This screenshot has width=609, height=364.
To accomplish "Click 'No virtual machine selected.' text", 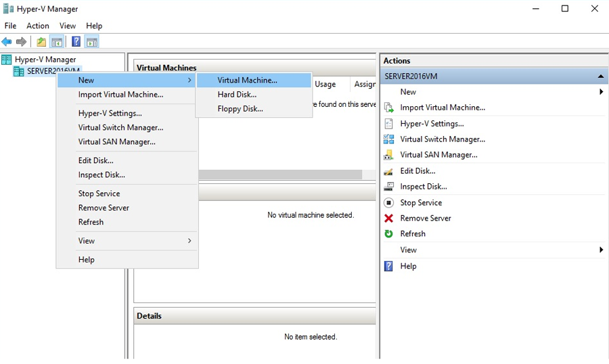I will coord(311,215).
